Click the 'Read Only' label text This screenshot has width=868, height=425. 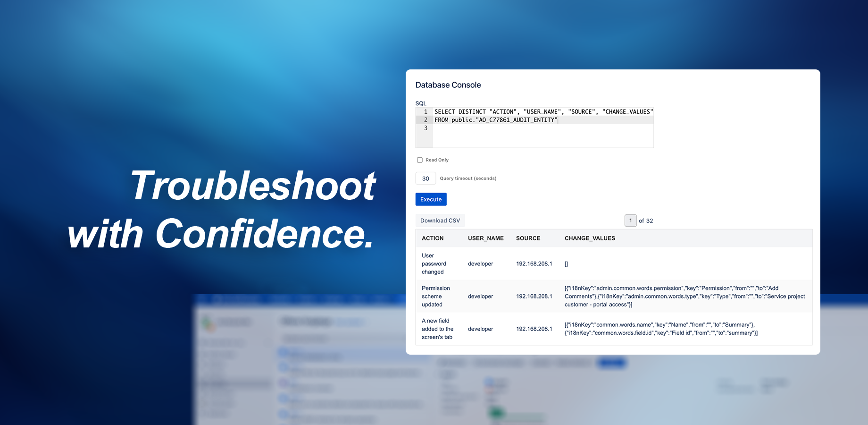pyautogui.click(x=437, y=160)
